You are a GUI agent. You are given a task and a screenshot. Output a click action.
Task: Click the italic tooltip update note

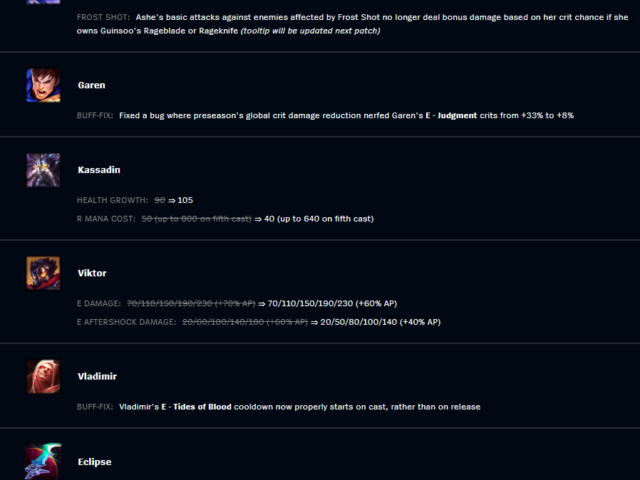[x=310, y=31]
